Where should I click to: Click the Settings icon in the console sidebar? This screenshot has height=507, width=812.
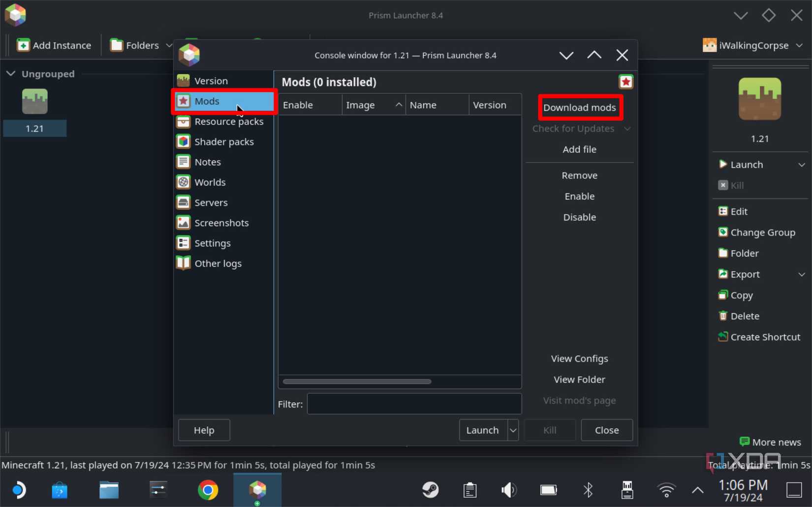click(x=184, y=243)
